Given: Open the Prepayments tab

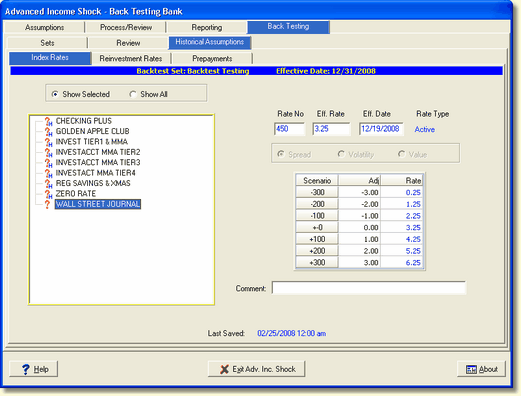Looking at the screenshot, I should [x=212, y=59].
